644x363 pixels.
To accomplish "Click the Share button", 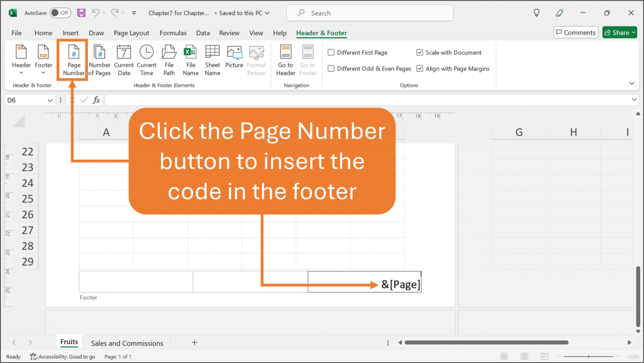I will [619, 32].
